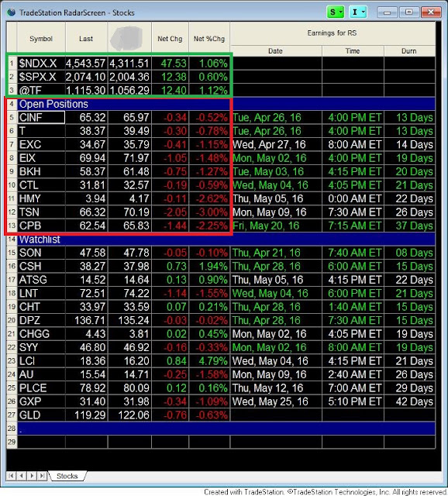
Task: Click SON earnings time 7:40 AM ET
Action: (x=353, y=253)
